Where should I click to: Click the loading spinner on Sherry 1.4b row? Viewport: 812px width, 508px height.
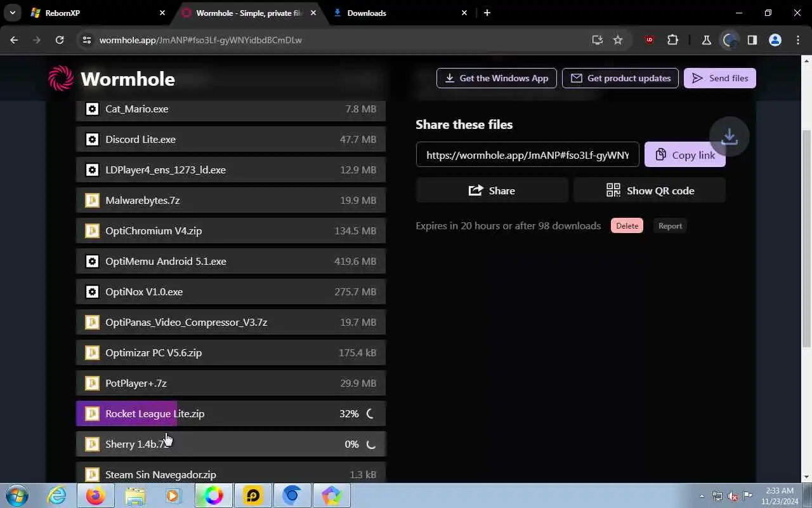[371, 444]
